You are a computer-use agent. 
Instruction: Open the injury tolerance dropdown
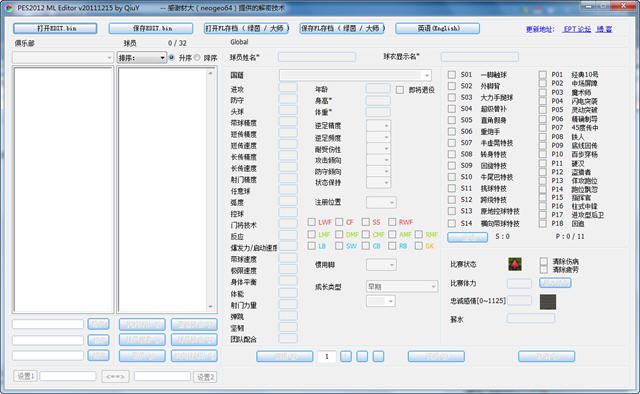pos(378,149)
